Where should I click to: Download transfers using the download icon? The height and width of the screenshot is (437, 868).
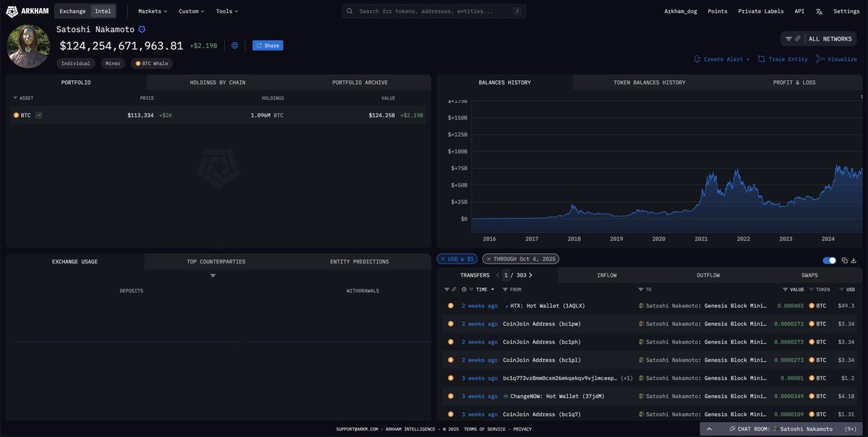[x=854, y=260]
